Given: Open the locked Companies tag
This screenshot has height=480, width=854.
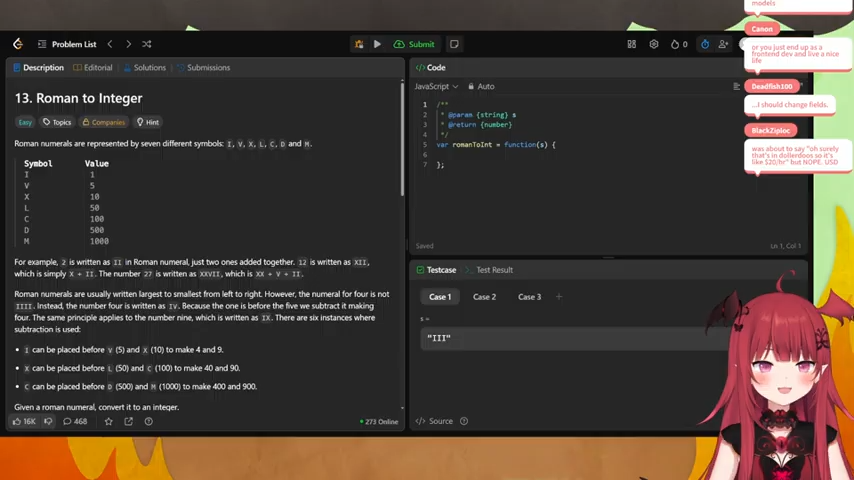Looking at the screenshot, I should click(x=103, y=122).
